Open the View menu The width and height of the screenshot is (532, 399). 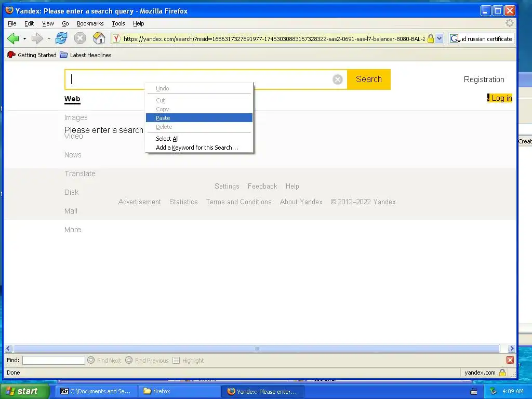coord(48,23)
